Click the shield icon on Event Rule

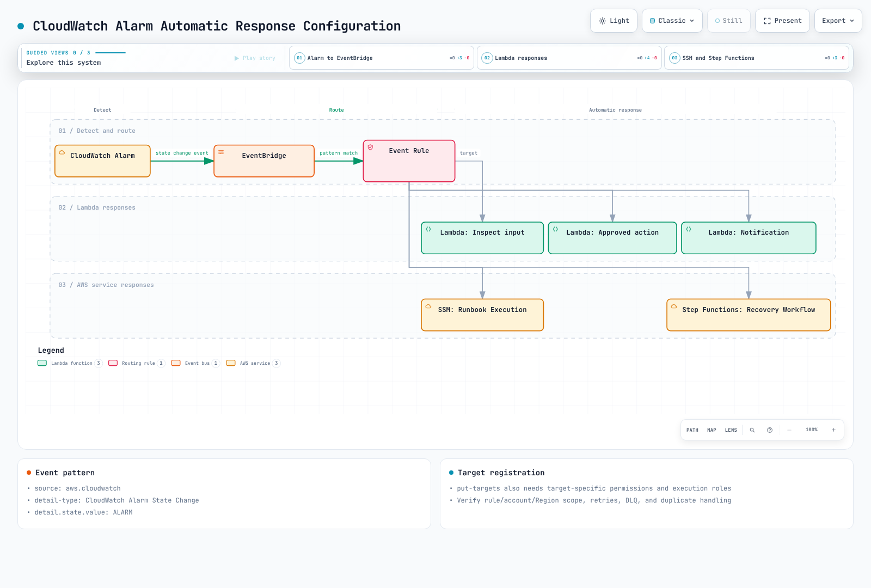[x=370, y=148]
